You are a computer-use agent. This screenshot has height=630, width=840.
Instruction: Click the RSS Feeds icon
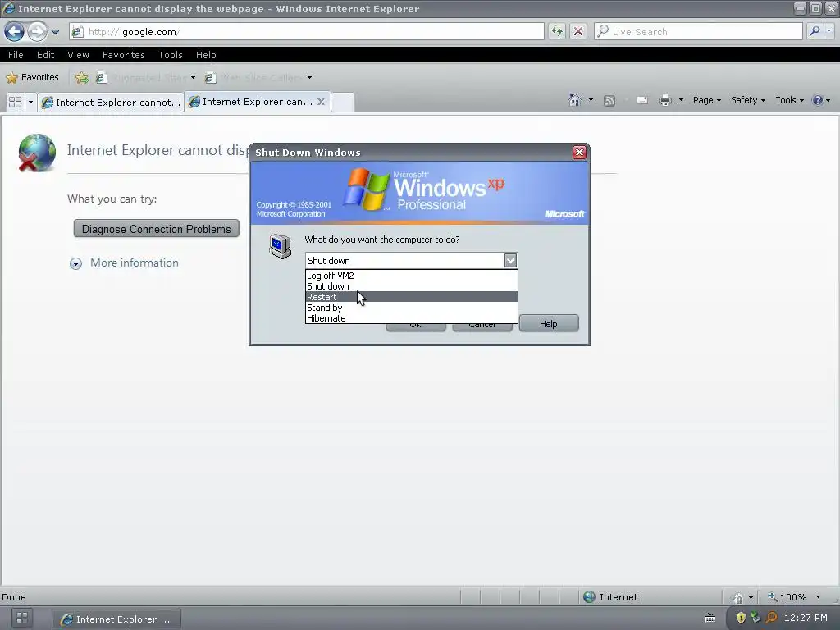(x=609, y=101)
